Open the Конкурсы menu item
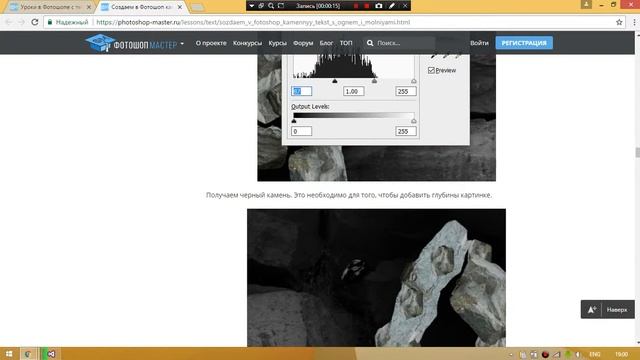This screenshot has width=640, height=360. coord(247,43)
